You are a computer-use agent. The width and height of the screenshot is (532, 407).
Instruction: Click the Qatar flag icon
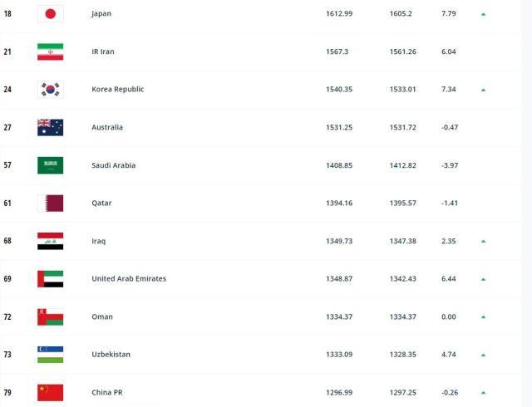click(x=50, y=203)
